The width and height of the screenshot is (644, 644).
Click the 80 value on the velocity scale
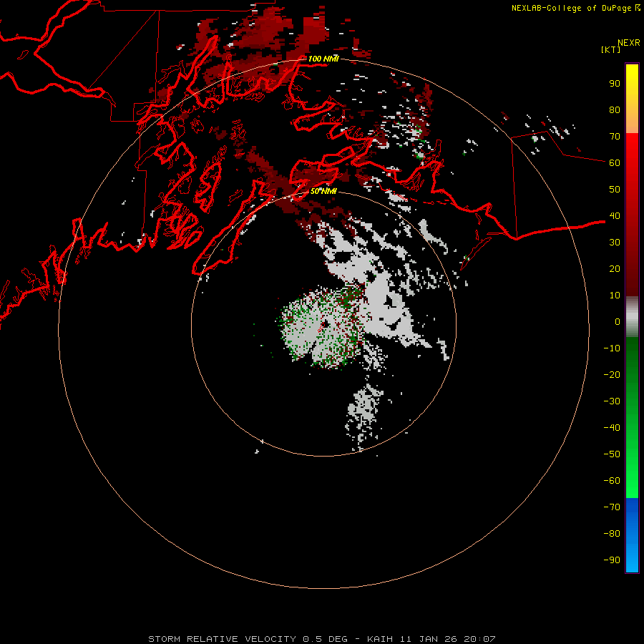point(615,109)
